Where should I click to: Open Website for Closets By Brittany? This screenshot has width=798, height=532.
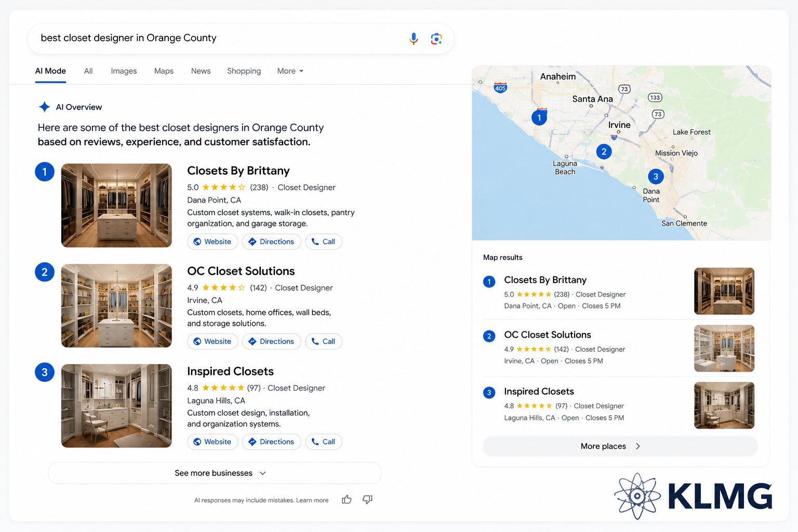(x=212, y=242)
